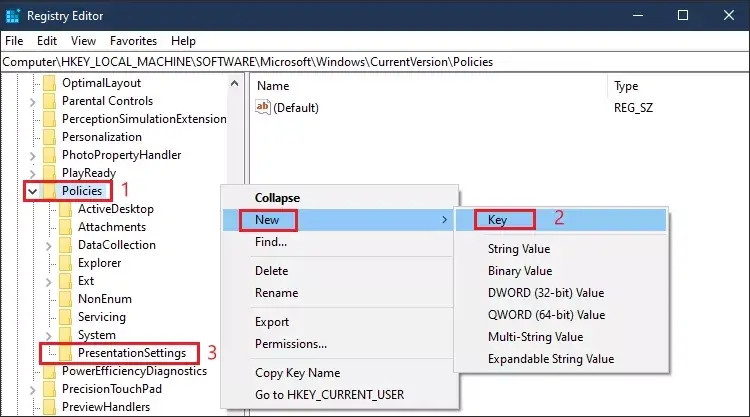Select QWORD (64-bit) Value
Image resolution: width=750 pixels, height=417 pixels.
561,315
